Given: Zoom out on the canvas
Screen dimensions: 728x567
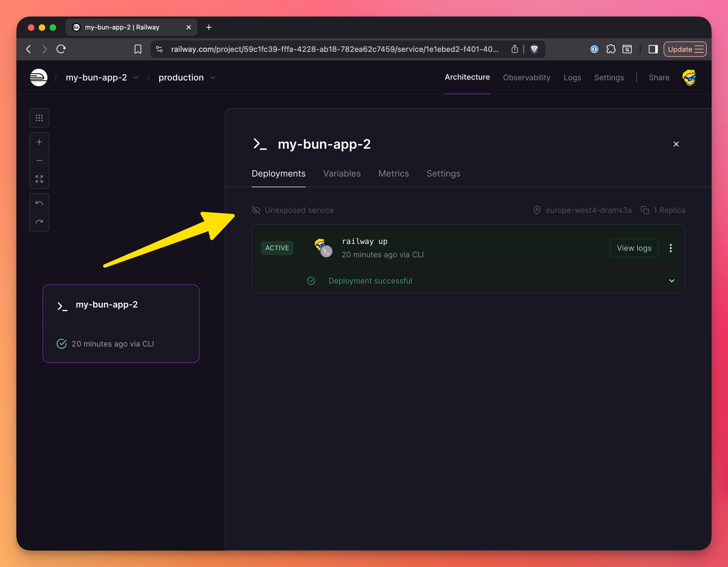Looking at the screenshot, I should pyautogui.click(x=39, y=160).
